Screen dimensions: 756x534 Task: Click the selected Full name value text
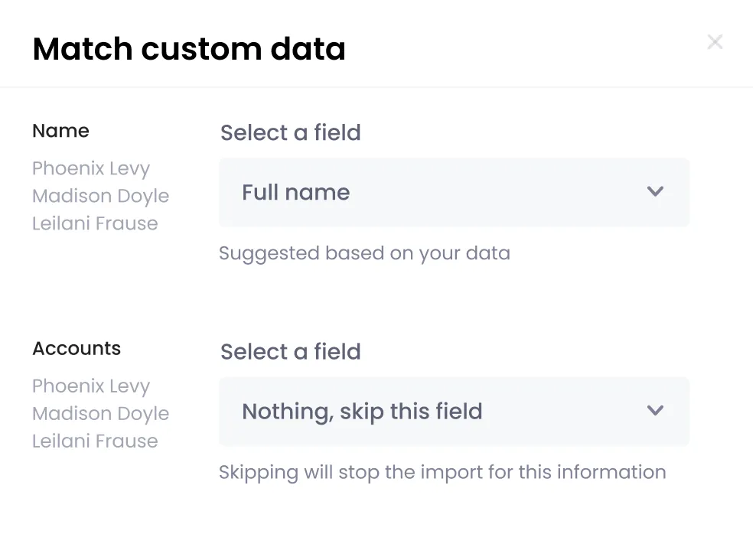295,192
